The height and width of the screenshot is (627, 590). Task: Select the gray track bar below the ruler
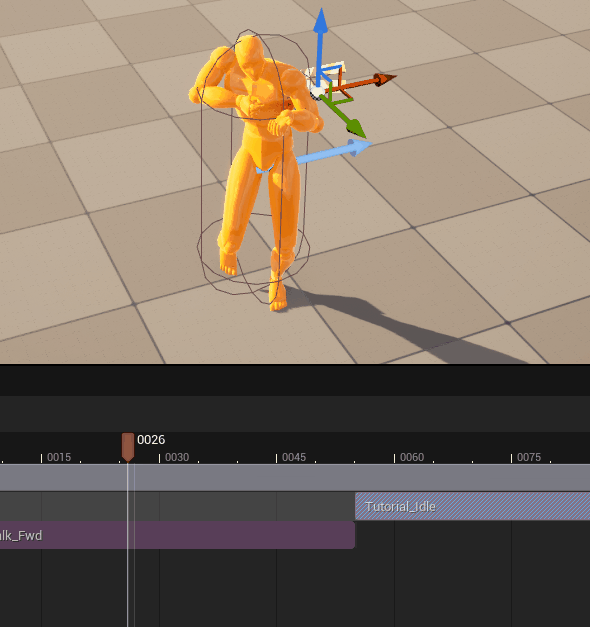pyautogui.click(x=295, y=477)
